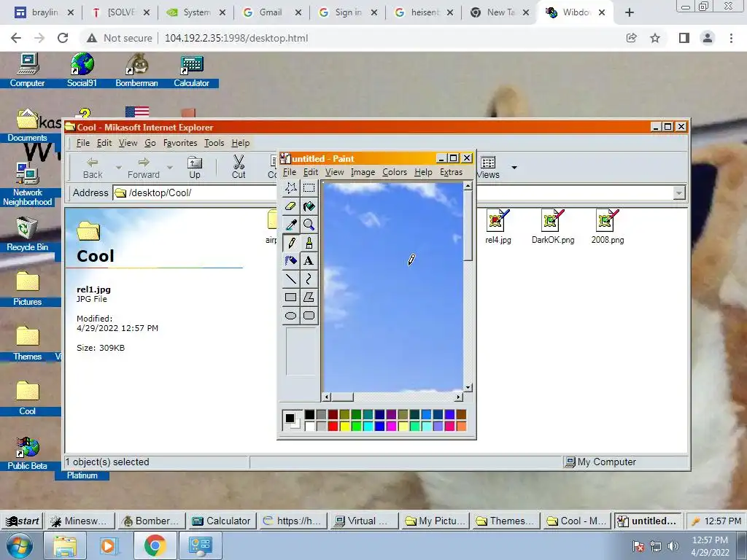747x560 pixels.
Task: Select the Free-Form Select tool in Paint
Action: pyautogui.click(x=290, y=188)
